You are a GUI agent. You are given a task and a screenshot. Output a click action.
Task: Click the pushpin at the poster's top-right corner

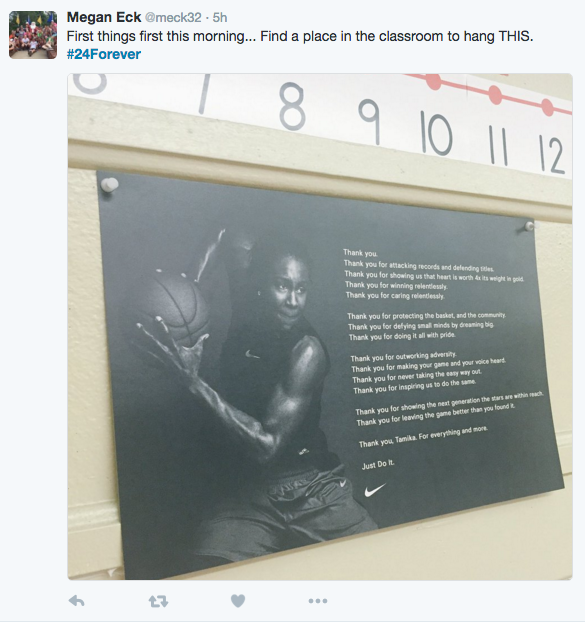click(529, 227)
